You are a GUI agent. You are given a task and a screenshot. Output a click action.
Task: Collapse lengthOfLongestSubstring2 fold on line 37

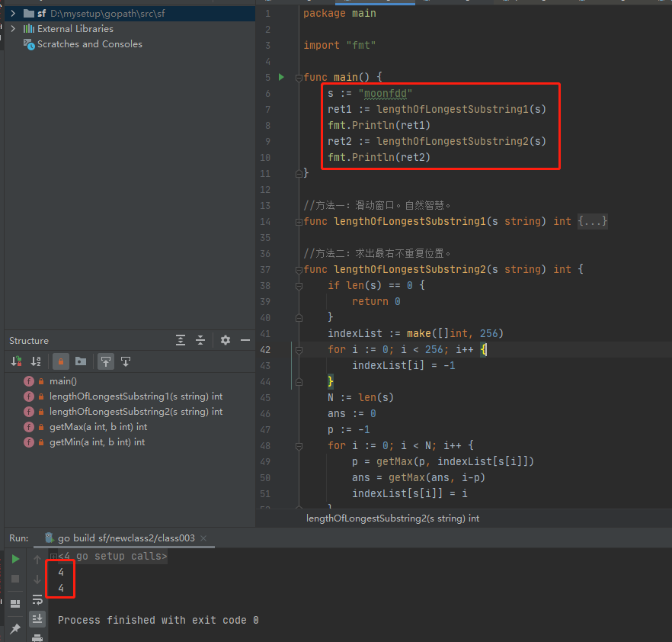299,270
